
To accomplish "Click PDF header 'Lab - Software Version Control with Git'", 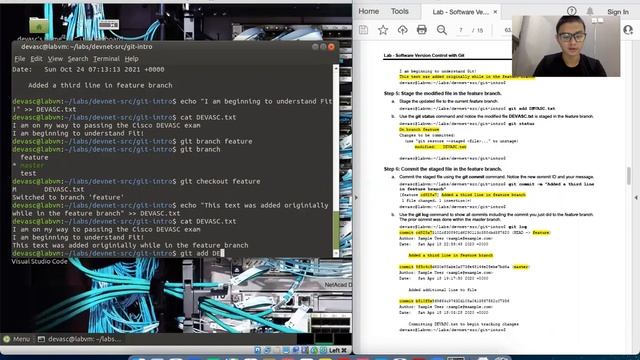I will click(424, 56).
